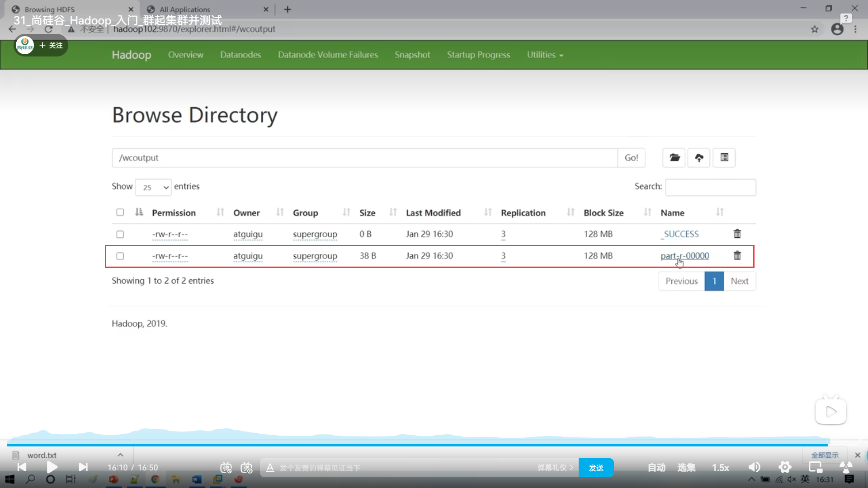Check the part-r-00000 row checkbox
The image size is (868, 488).
120,256
